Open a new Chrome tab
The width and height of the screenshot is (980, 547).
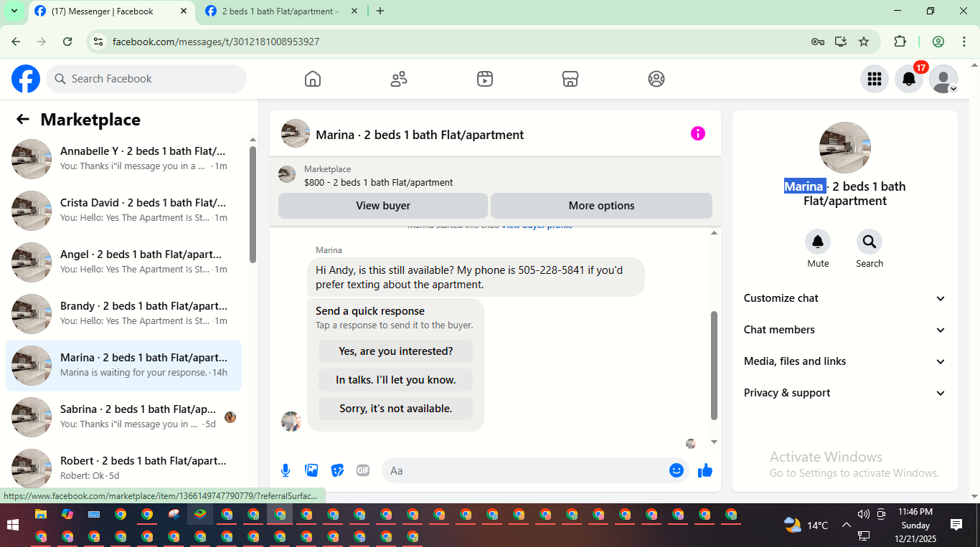pyautogui.click(x=380, y=11)
